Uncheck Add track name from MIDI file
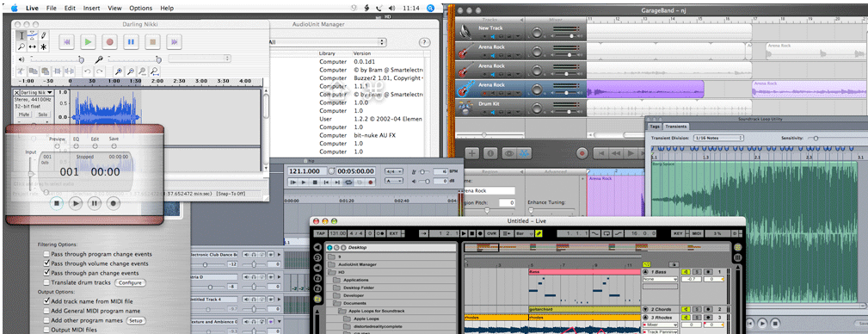868x334 pixels. pos(46,301)
